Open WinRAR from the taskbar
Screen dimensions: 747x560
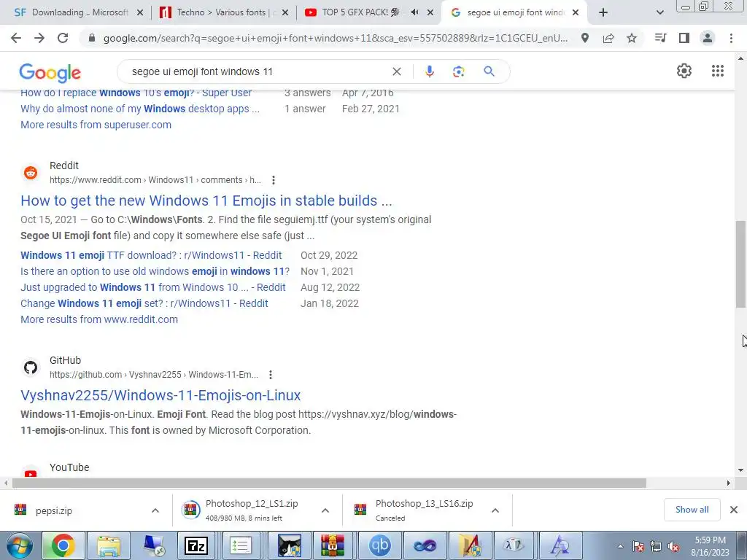click(333, 545)
